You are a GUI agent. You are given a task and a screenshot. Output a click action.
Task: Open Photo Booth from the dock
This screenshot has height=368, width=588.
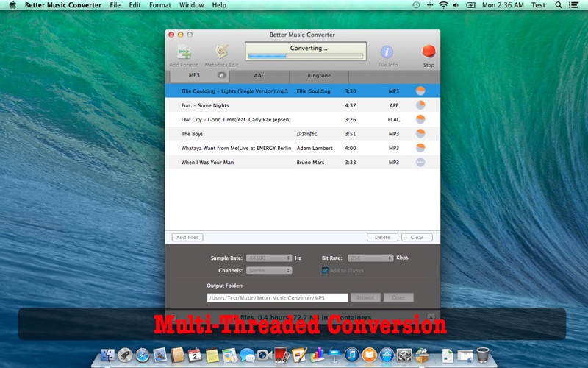pyautogui.click(x=282, y=355)
